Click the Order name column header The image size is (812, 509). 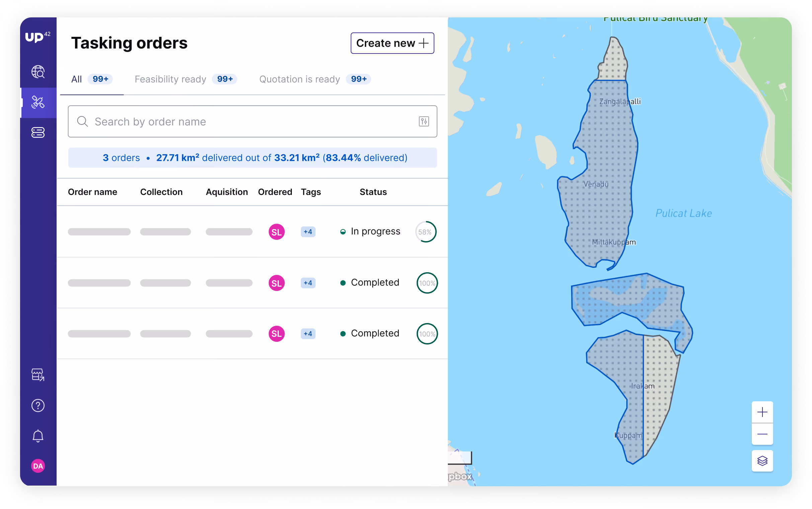92,192
